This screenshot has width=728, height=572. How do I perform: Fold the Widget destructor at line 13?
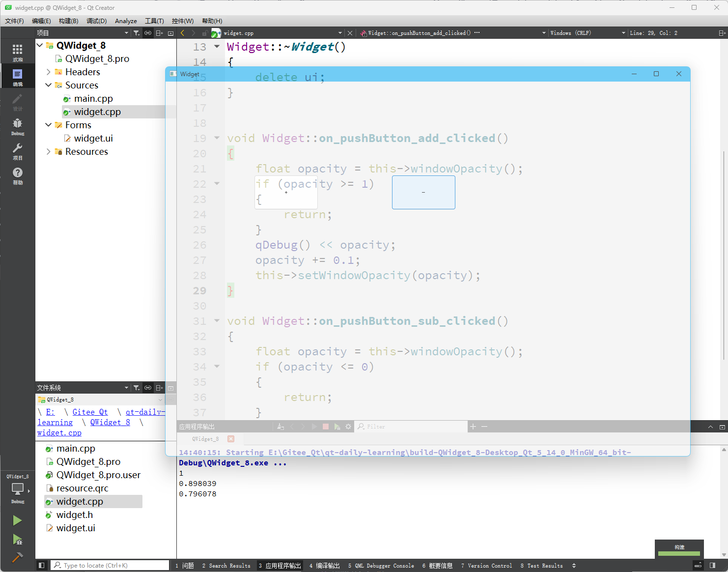(217, 47)
